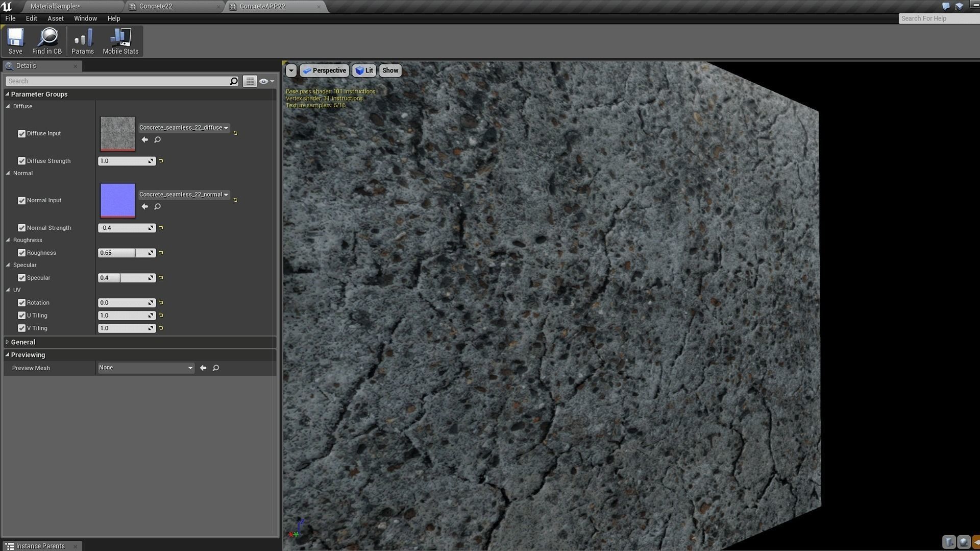Click the Params toolbar icon

tap(82, 41)
